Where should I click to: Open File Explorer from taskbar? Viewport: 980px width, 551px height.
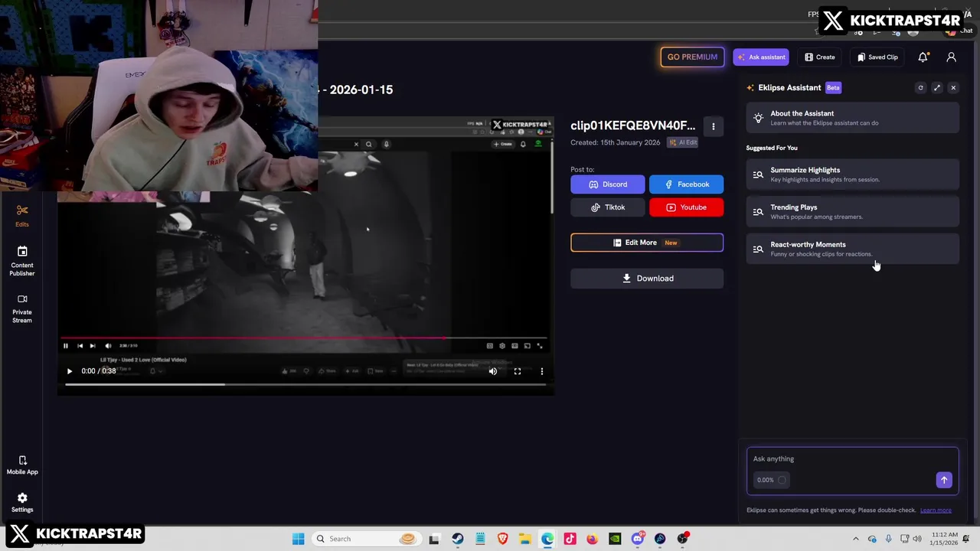tap(524, 539)
